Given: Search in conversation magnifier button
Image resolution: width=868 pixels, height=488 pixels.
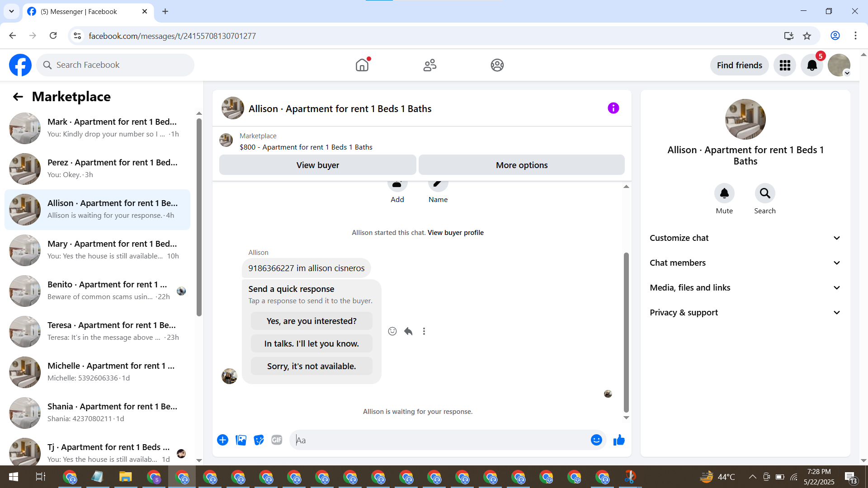Looking at the screenshot, I should pos(765,193).
